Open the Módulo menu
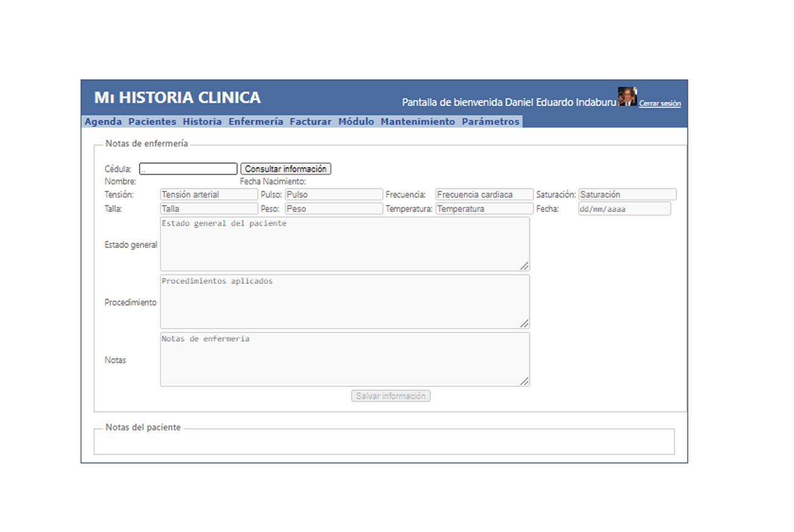794x532 pixels. [x=356, y=121]
